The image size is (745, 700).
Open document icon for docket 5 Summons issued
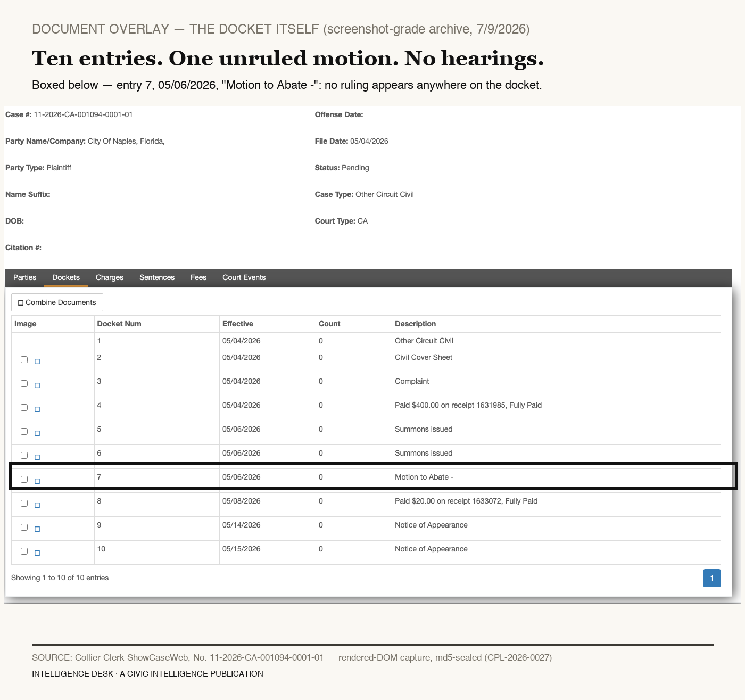pos(37,433)
